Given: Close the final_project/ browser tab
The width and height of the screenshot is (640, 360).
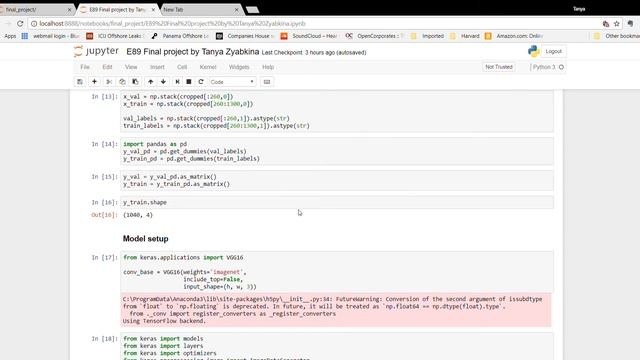Looking at the screenshot, I should tap(69, 9).
